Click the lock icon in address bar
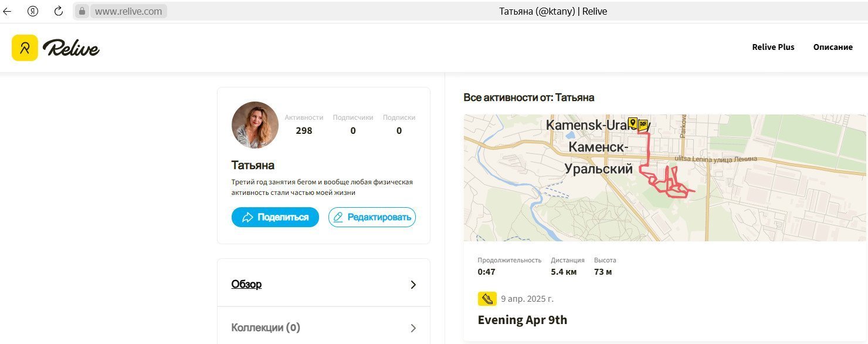The height and width of the screenshot is (344, 868). (82, 11)
